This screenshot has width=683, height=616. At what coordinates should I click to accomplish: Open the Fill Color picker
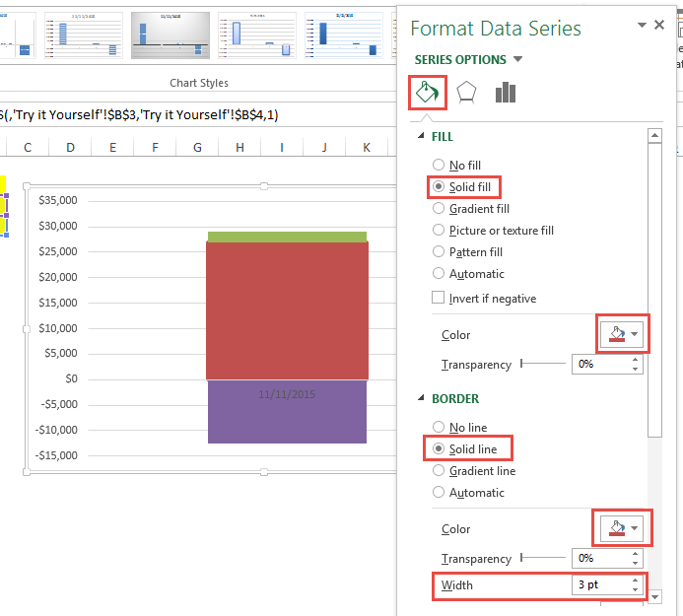[622, 334]
